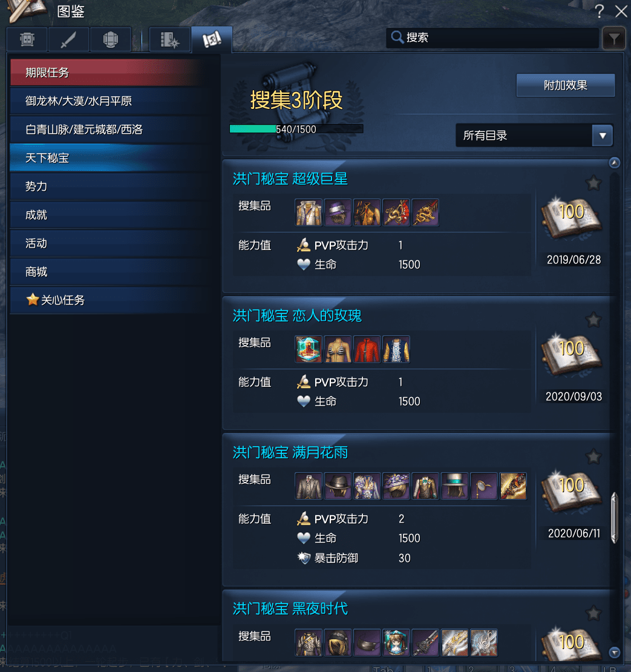Click the red jacket item in 恋人的玫瑰

[367, 349]
